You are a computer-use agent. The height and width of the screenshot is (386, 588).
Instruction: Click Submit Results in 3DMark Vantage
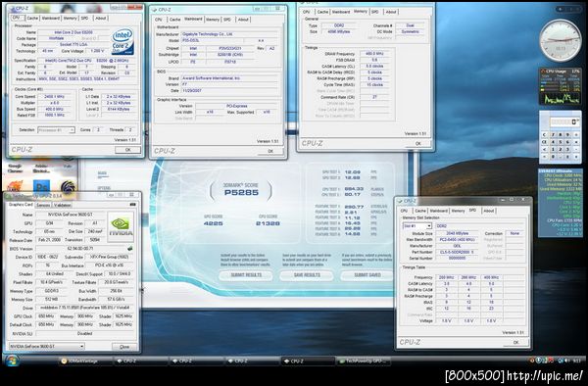246,275
